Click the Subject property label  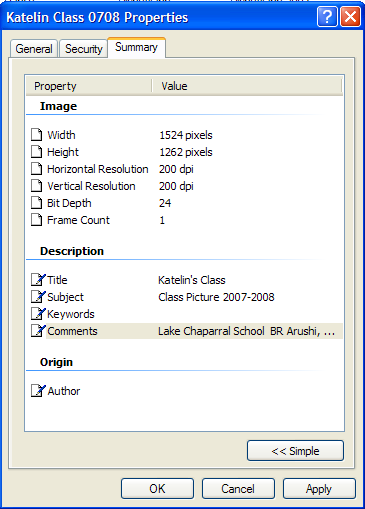(x=66, y=297)
